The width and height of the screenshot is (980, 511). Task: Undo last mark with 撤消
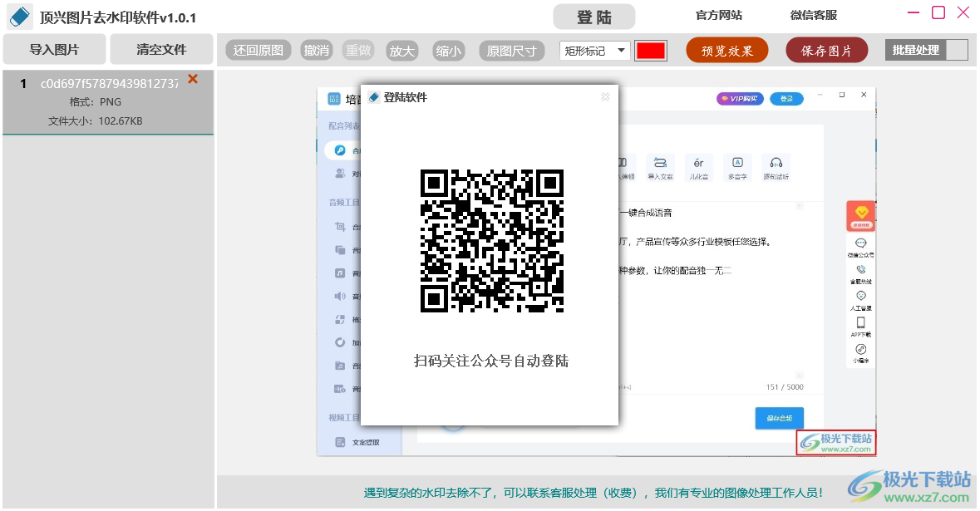coord(316,51)
